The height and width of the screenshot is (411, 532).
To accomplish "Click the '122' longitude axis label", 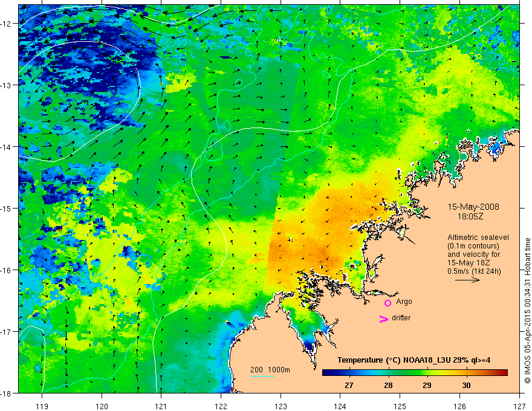I will [x=221, y=407].
